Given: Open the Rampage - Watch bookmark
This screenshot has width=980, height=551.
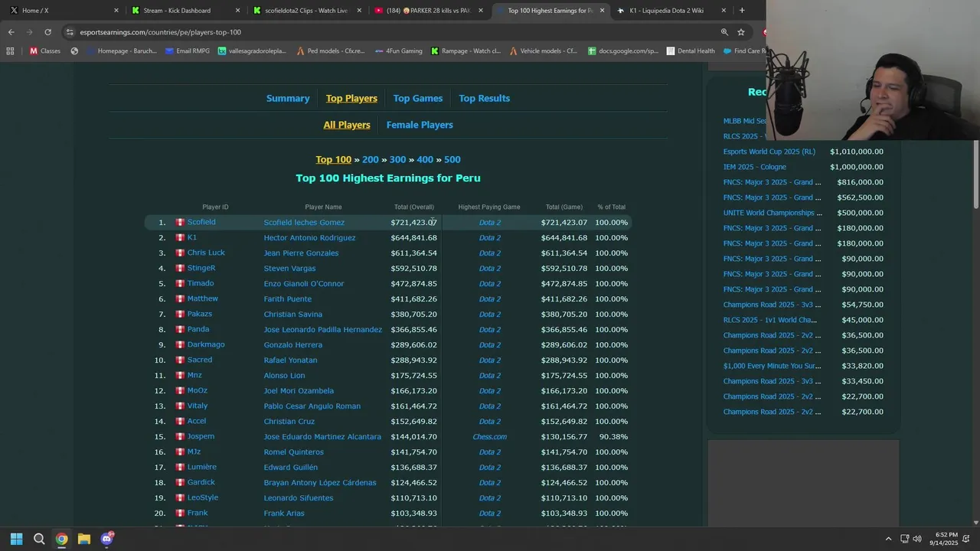Looking at the screenshot, I should coord(465,51).
